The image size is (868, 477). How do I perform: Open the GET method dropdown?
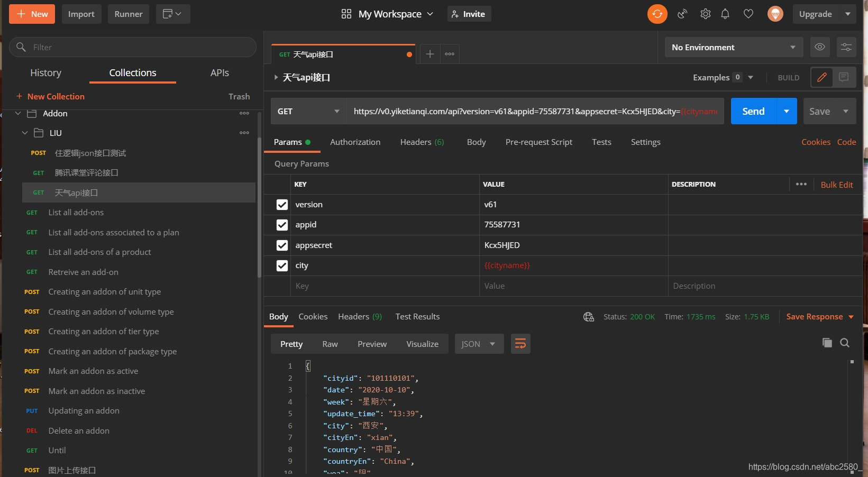point(309,111)
